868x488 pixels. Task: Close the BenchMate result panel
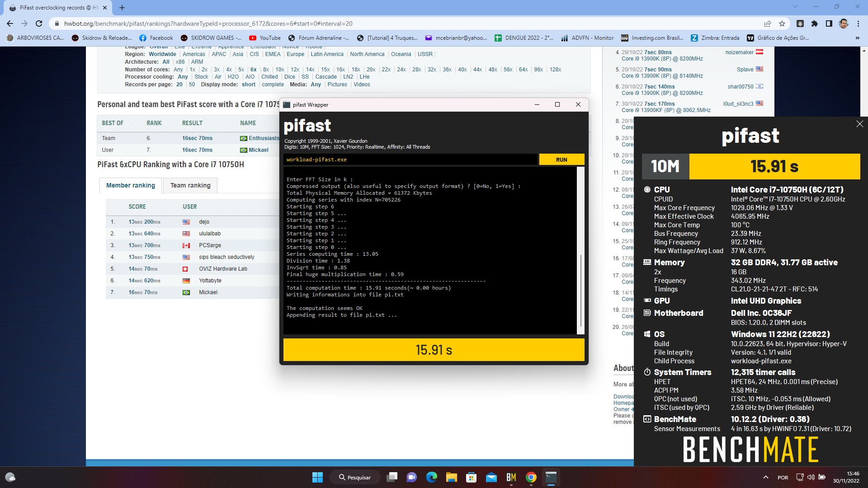[x=859, y=124]
